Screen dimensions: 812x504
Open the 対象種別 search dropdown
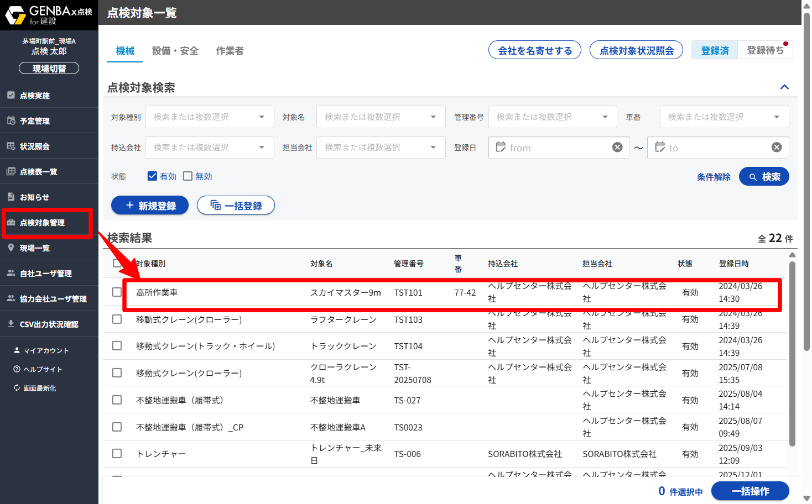point(209,117)
